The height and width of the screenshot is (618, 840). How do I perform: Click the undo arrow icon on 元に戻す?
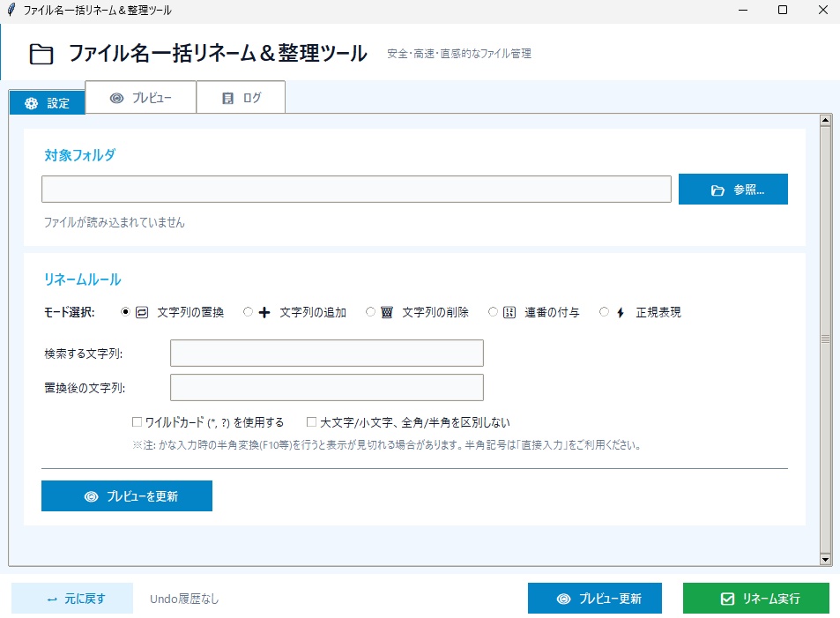pos(52,599)
